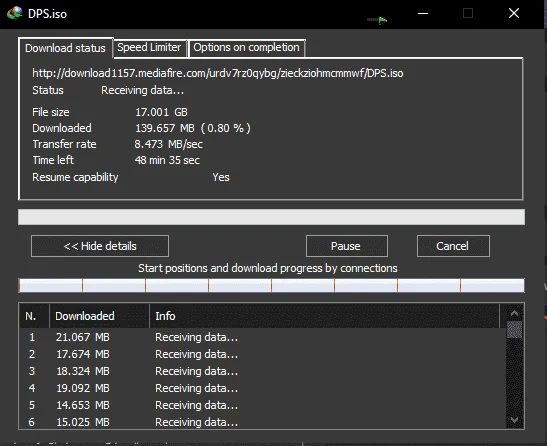Click Receiving data info of connection 6
The width and height of the screenshot is (547, 446).
tap(196, 422)
